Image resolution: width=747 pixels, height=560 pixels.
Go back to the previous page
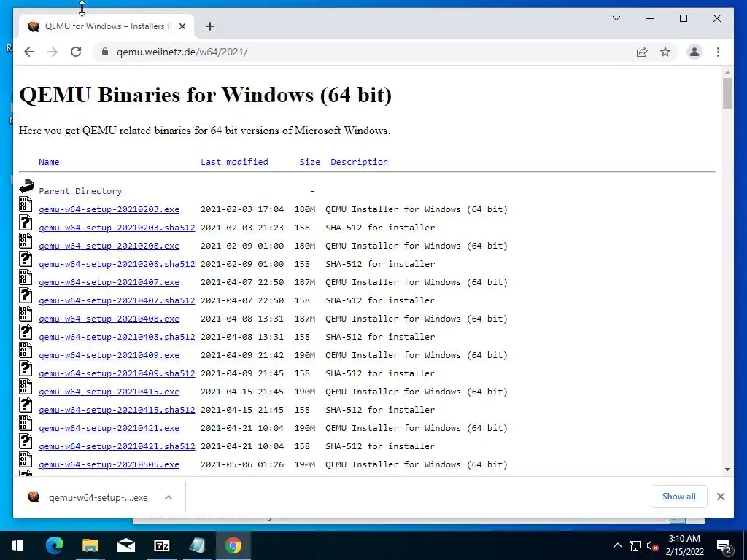click(29, 52)
